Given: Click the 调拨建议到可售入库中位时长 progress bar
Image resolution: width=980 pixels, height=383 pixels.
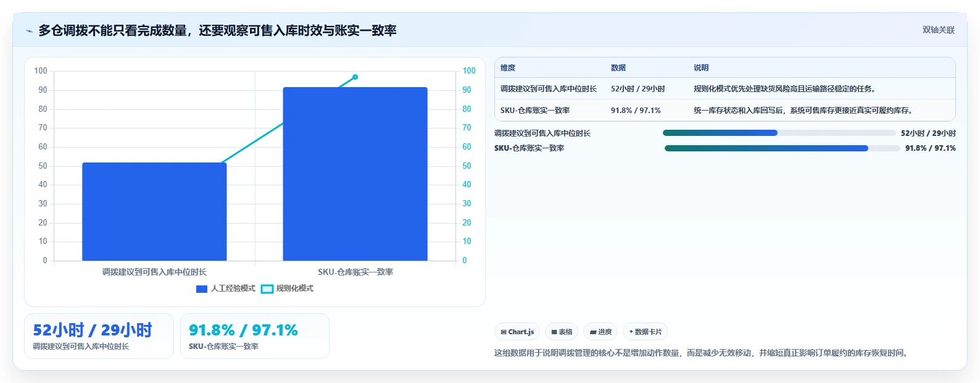Looking at the screenshot, I should click(779, 133).
